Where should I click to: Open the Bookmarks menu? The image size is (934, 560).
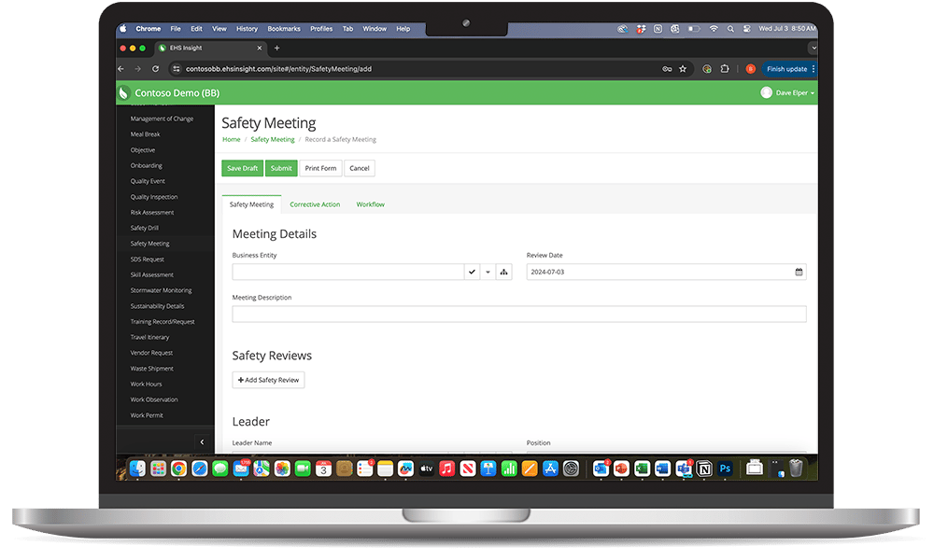pyautogui.click(x=284, y=29)
